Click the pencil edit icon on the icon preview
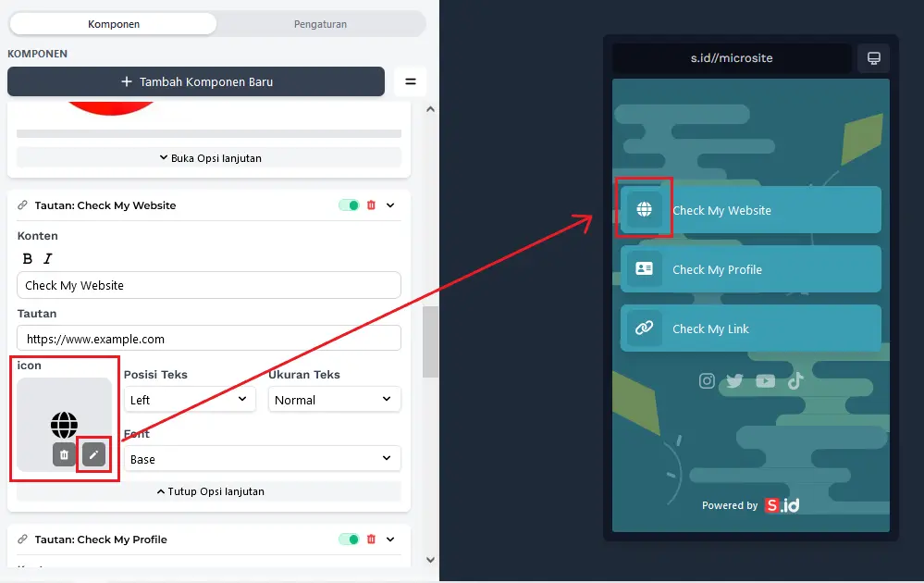Image resolution: width=924 pixels, height=583 pixels. (x=93, y=454)
